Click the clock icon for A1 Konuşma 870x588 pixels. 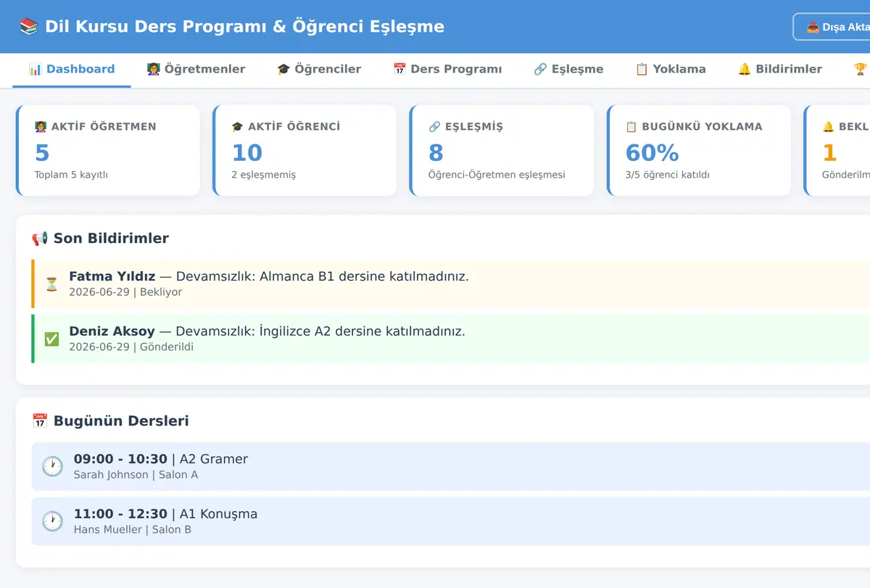52,521
